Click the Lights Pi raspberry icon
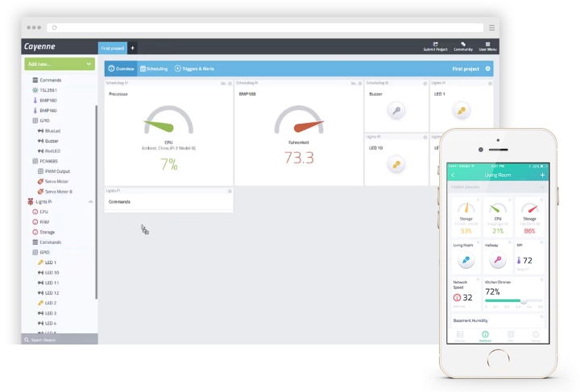Image resolution: width=580 pixels, height=392 pixels. 31,202
